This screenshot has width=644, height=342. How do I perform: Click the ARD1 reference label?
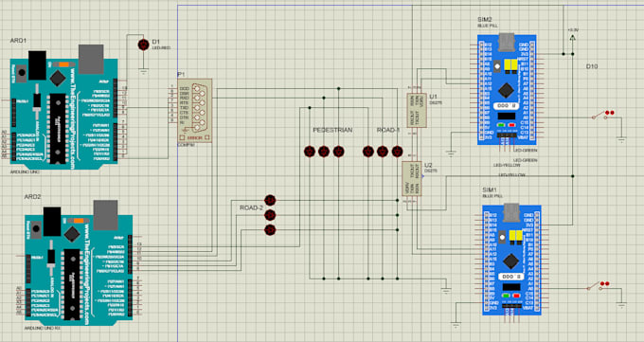click(18, 41)
